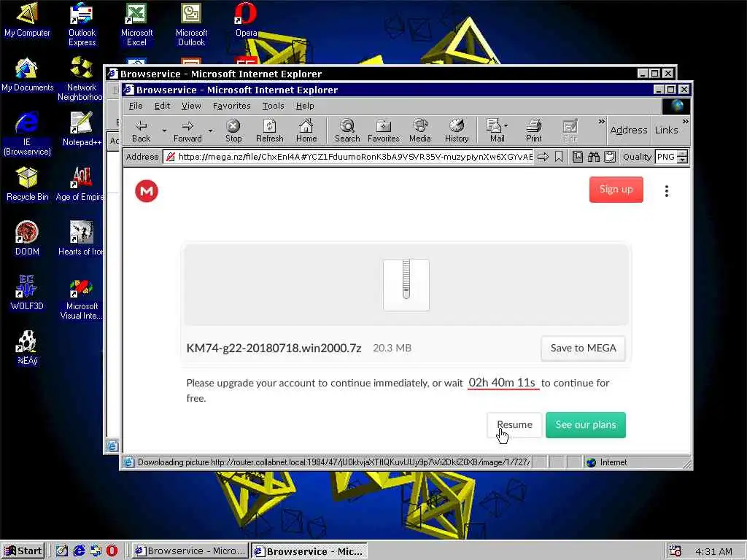This screenshot has width=747, height=560.
Task: Open the Start menu
Action: [23, 551]
